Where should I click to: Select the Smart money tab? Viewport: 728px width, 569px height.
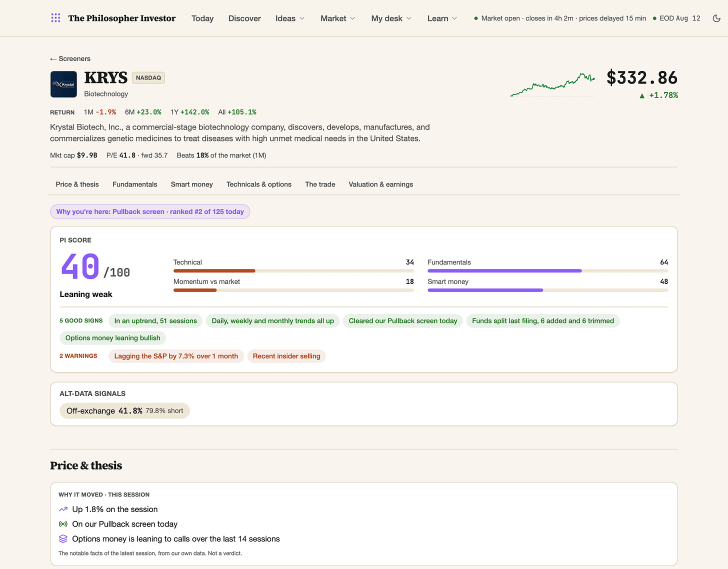(192, 184)
